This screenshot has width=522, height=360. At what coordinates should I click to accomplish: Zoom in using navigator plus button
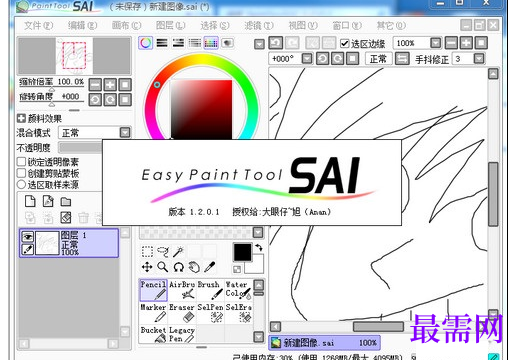(x=110, y=85)
